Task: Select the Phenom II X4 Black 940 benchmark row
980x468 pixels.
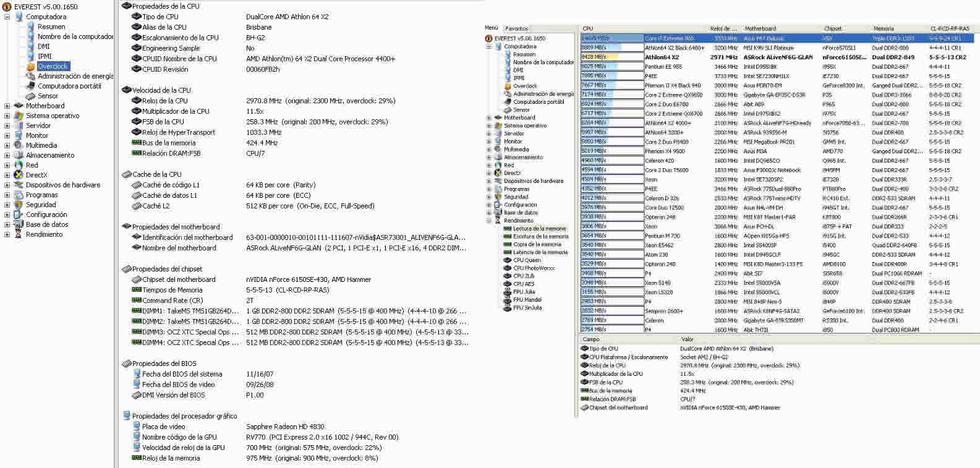Action: pyautogui.click(x=777, y=85)
